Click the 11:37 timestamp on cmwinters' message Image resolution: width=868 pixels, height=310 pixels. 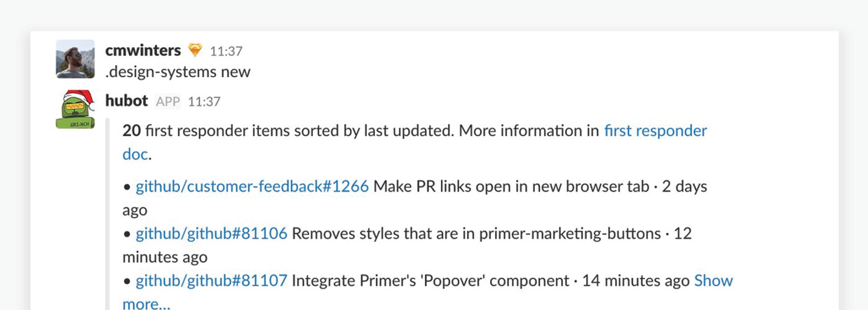226,51
